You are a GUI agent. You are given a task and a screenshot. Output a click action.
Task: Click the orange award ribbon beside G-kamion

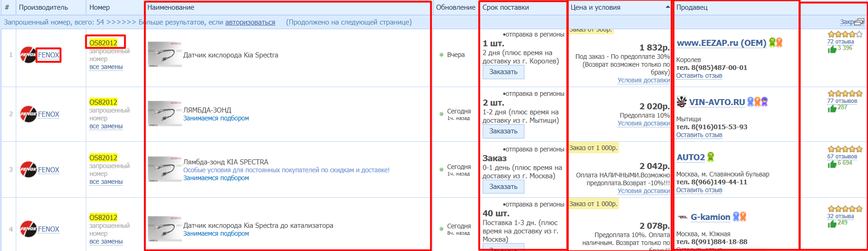click(743, 217)
